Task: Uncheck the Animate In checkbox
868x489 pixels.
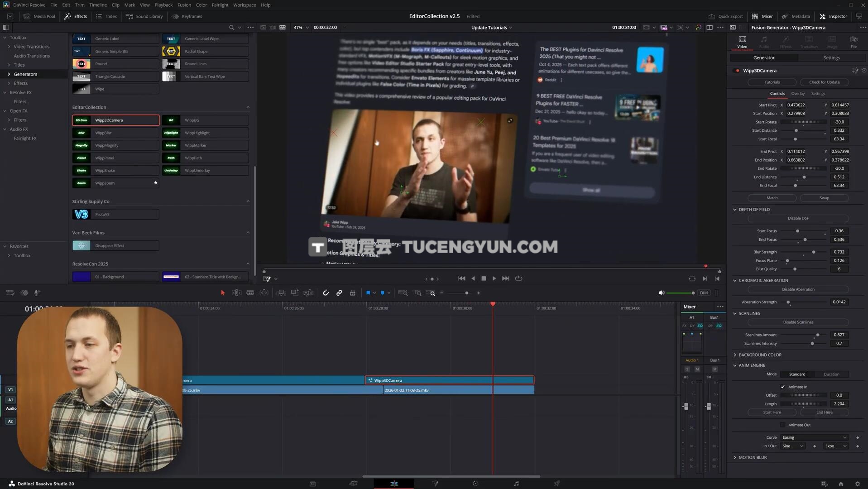Action: 782,387
